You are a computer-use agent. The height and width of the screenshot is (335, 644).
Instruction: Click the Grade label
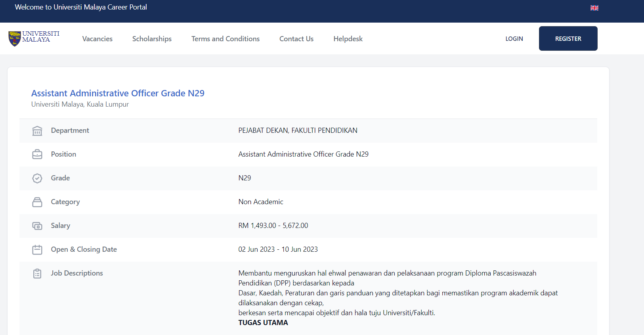(60, 178)
